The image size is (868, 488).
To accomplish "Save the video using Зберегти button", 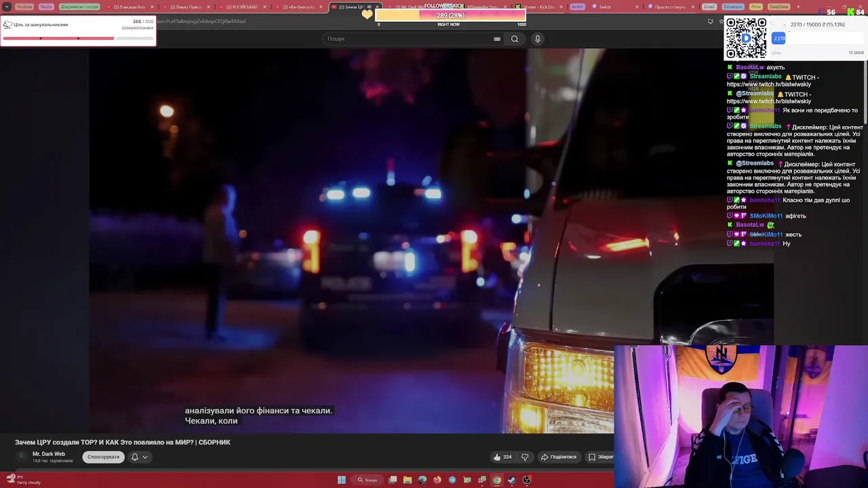I will (601, 457).
